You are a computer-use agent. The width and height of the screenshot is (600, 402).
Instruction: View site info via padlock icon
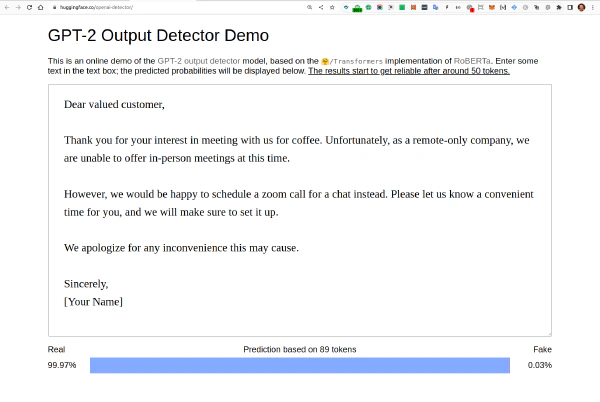[x=55, y=7]
